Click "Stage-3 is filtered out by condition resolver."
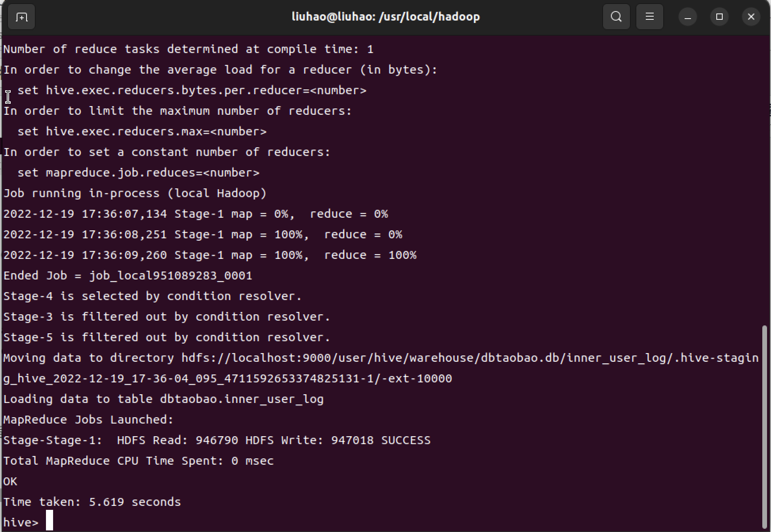 [x=167, y=317]
